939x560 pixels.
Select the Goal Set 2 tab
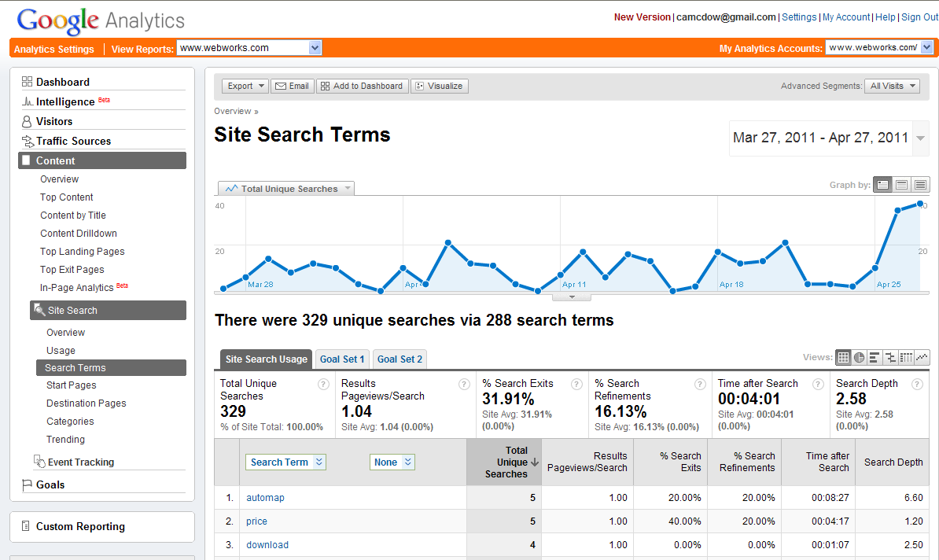pyautogui.click(x=400, y=359)
